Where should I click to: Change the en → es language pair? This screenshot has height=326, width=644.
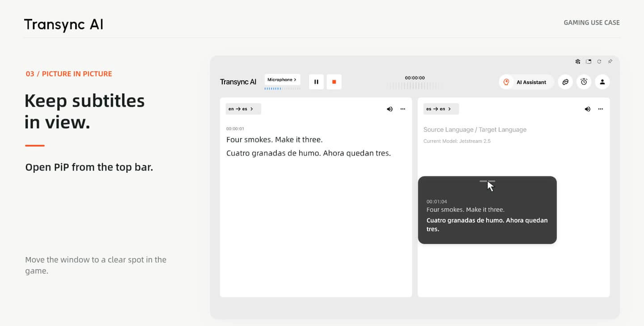point(243,109)
